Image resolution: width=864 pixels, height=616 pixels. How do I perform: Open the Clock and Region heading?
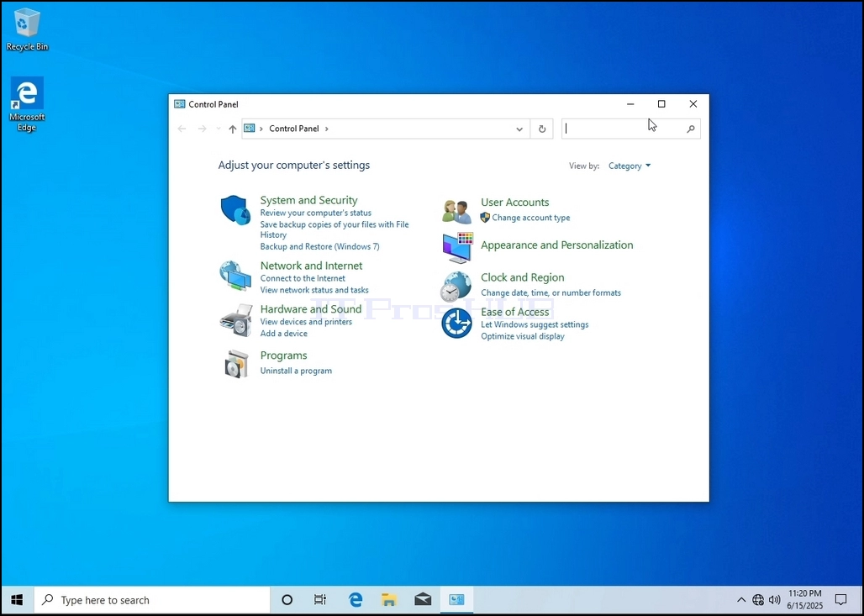[523, 277]
